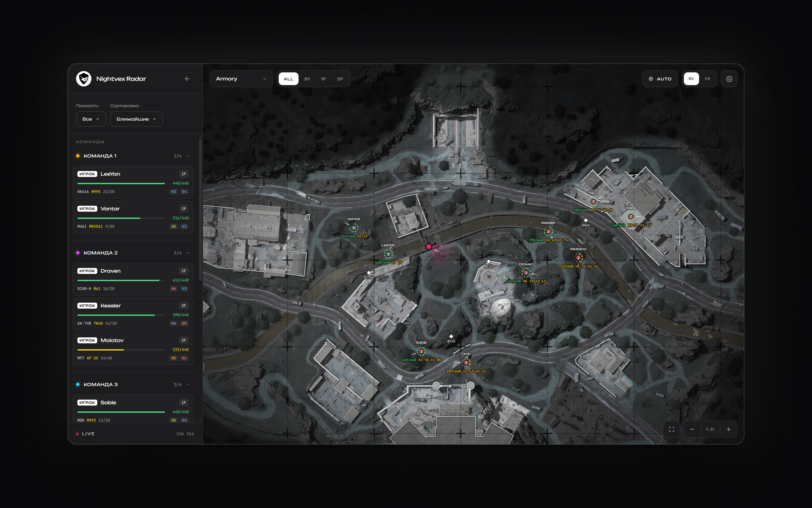Open the Draven player card
The image size is (812, 508).
pos(133,279)
